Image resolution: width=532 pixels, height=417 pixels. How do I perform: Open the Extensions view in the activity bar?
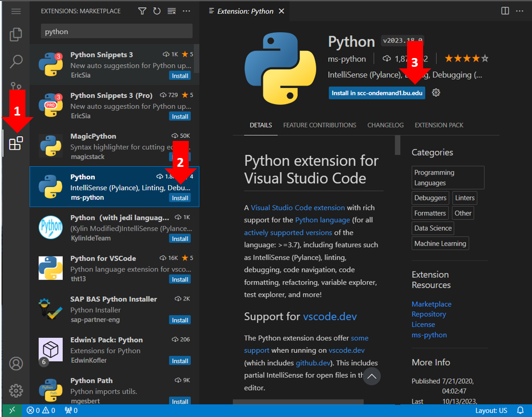coord(16,143)
